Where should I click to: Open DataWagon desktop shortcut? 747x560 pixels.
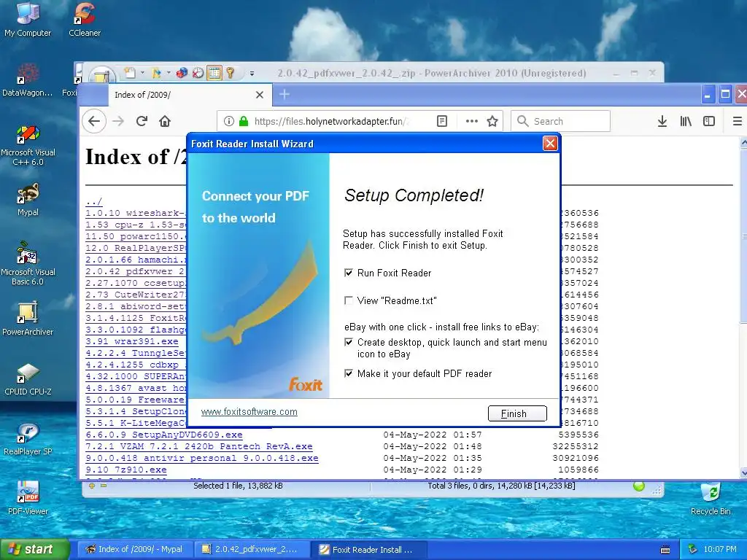pos(28,79)
